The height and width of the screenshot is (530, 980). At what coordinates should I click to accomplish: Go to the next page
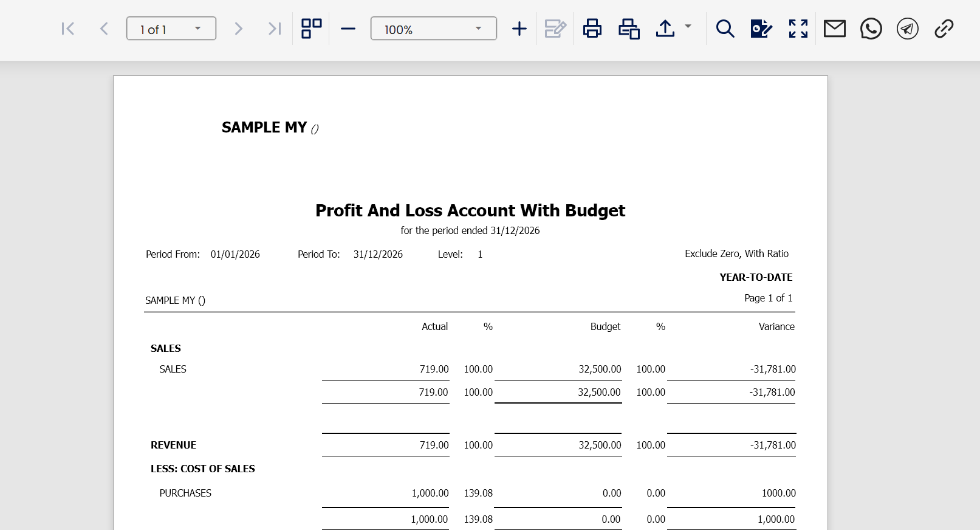click(x=238, y=29)
